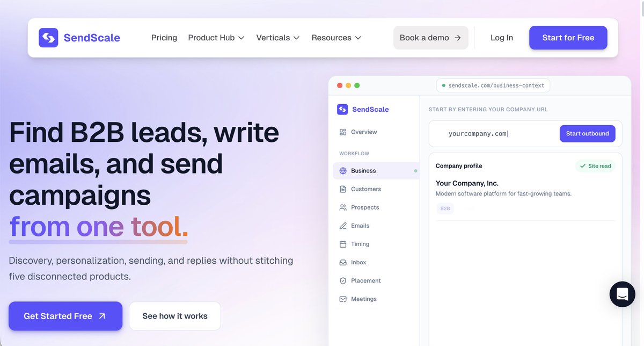Click the green window dot in preview

click(357, 85)
